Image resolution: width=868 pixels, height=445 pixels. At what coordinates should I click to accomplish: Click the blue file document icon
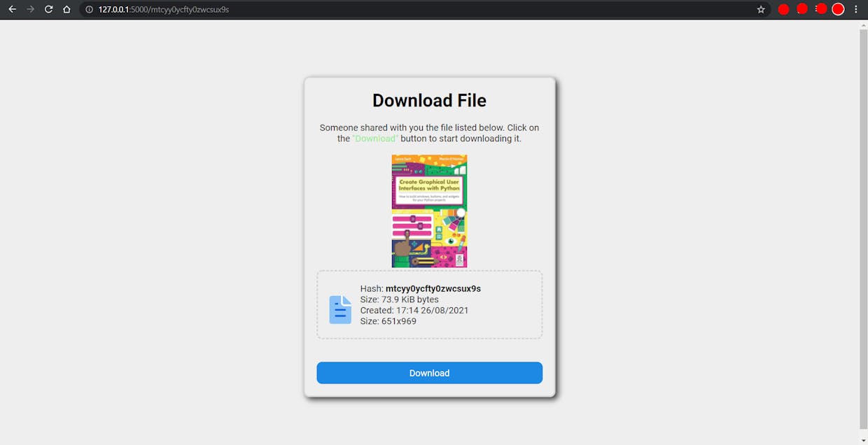pos(341,310)
